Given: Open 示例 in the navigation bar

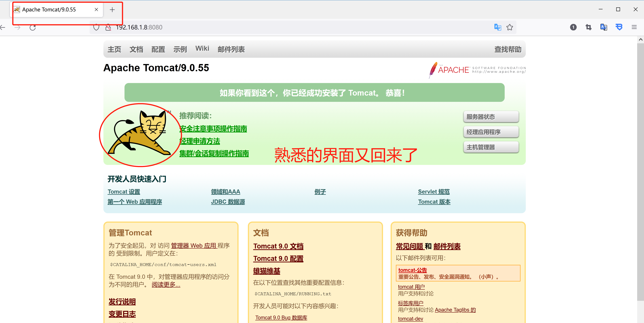Looking at the screenshot, I should click(180, 49).
